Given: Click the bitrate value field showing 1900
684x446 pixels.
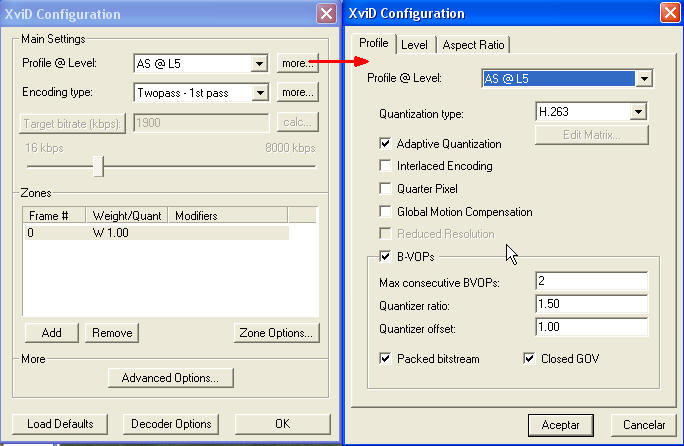Looking at the screenshot, I should [x=201, y=123].
